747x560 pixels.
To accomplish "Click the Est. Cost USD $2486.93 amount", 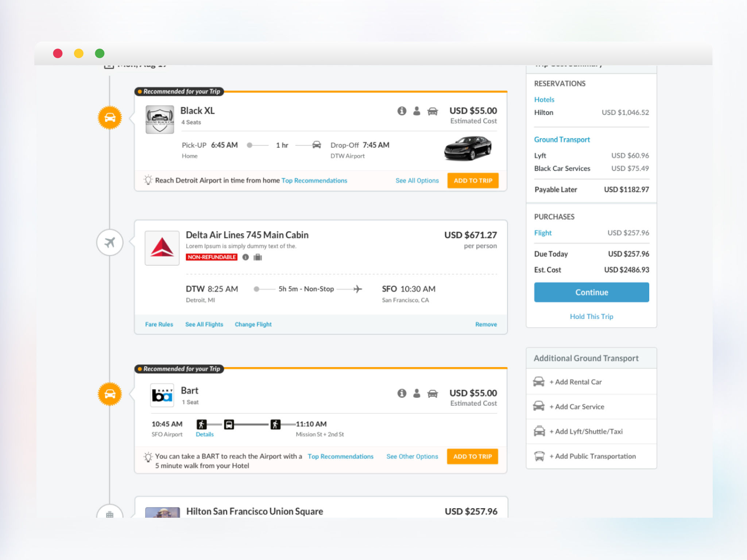I will click(x=627, y=270).
